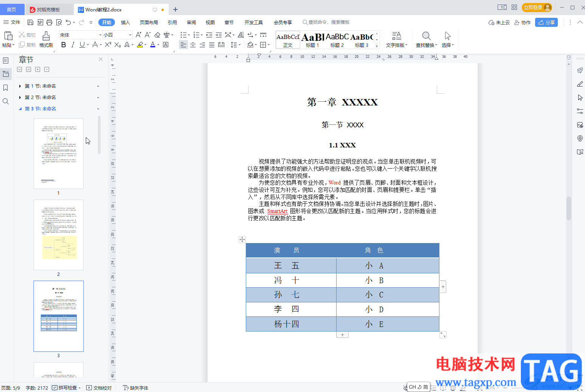Click the Print icon in quick toolbar
The width and height of the screenshot is (585, 392).
pyautogui.click(x=50, y=22)
